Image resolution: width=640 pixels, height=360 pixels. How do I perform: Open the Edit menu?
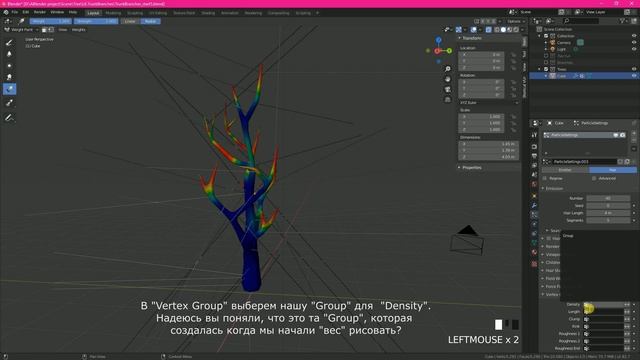[26, 13]
